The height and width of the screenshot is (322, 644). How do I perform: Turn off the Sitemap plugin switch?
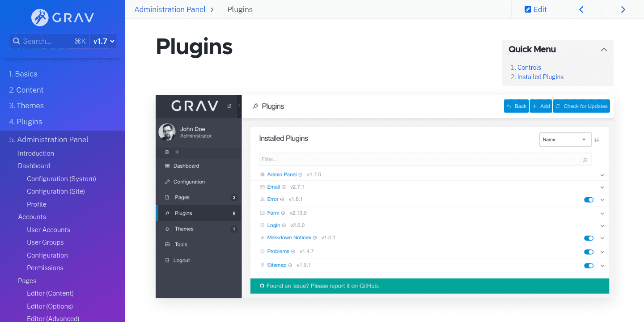tap(588, 265)
